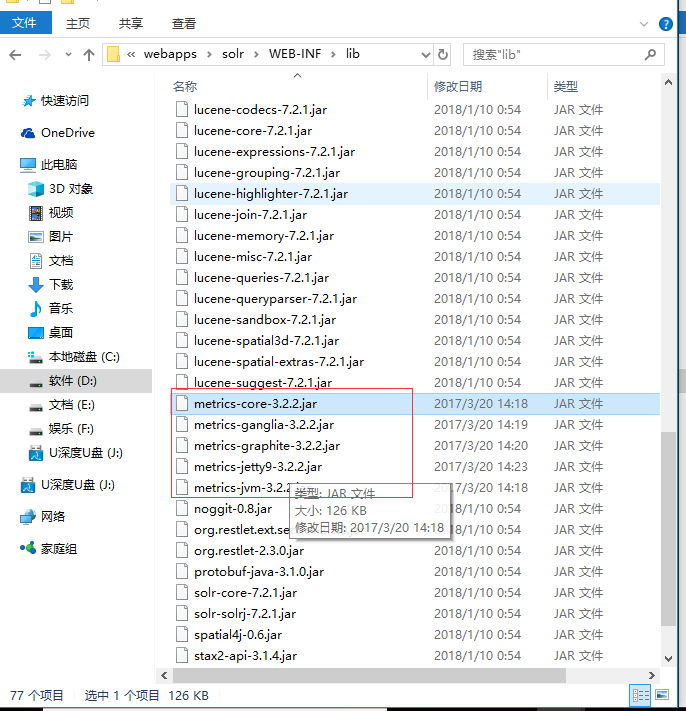686x711 pixels.
Task: Select org.restlet-2.3.0.jar file
Action: [x=249, y=551]
